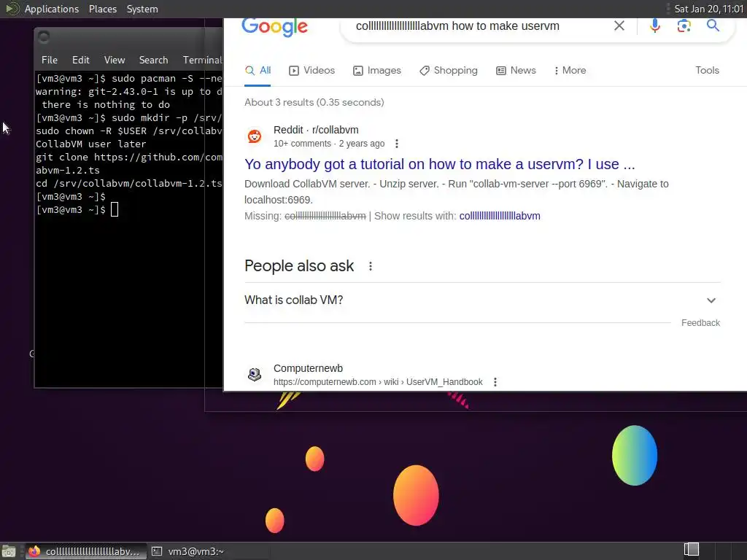This screenshot has width=747, height=560.
Task: Click '10+ comments · 2 years ago' text
Action: 329,144
